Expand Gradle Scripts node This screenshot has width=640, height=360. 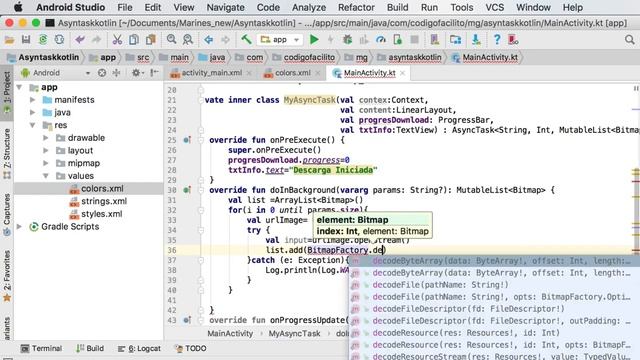point(19,227)
